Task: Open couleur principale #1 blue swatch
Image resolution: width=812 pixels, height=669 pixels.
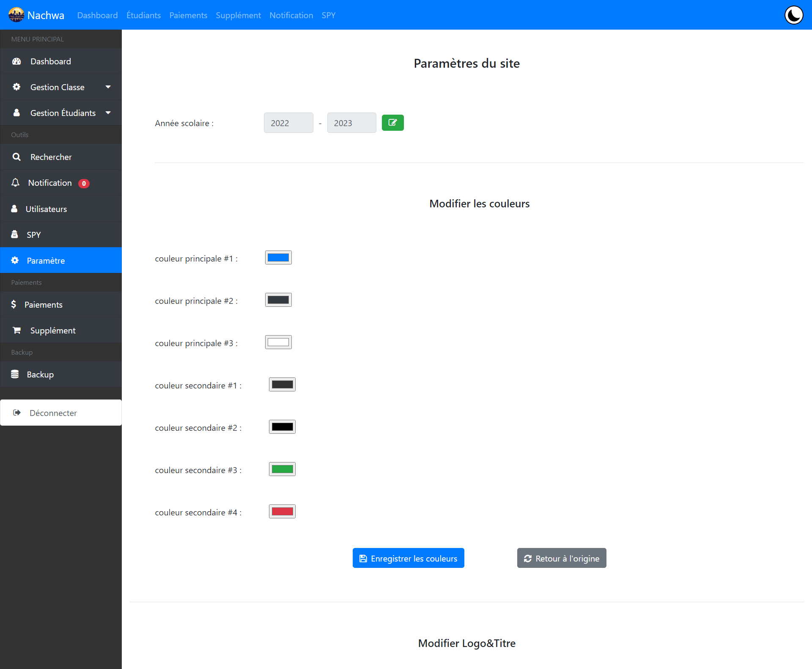Action: tap(278, 258)
